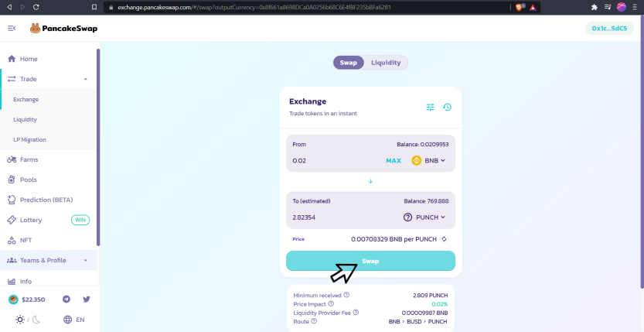The width and height of the screenshot is (644, 332).
Task: Click the CAKE price $22.350
Action: point(27,299)
